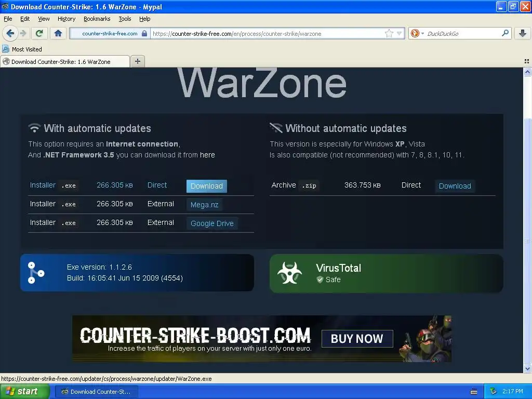
Task: Click the 'Installer' link in Direct row
Action: tap(43, 185)
